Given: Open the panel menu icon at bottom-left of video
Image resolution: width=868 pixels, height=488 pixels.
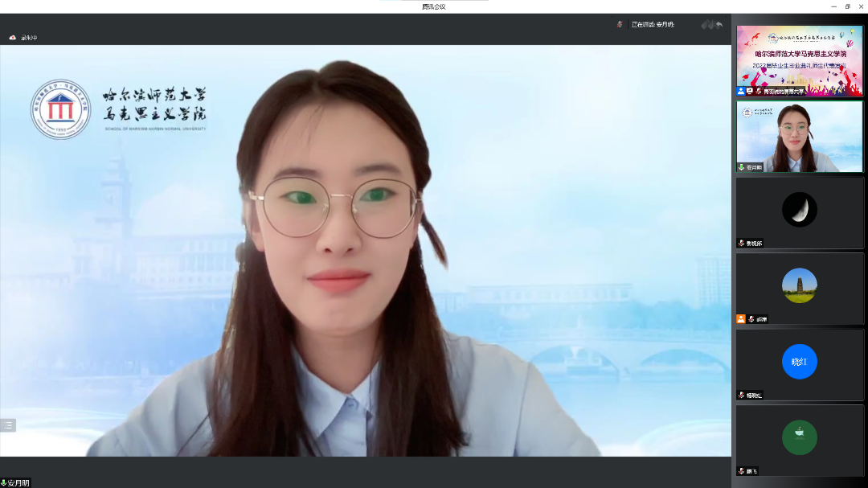Looking at the screenshot, I should pyautogui.click(x=8, y=425).
